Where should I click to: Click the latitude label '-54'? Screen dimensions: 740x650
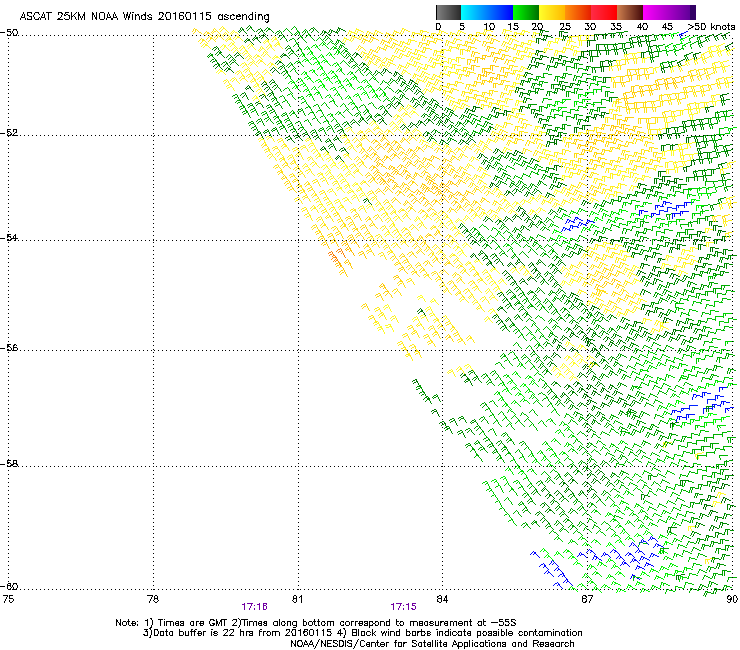point(9,238)
